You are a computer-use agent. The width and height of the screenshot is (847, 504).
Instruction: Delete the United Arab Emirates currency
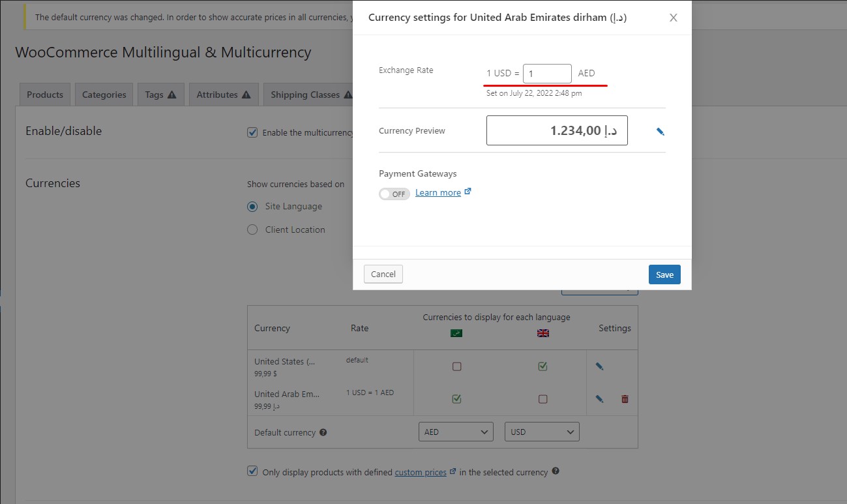(x=625, y=399)
